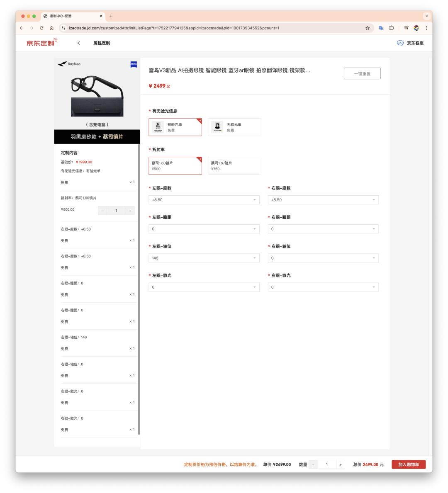Click 总价 2499.00 元 at bottom
This screenshot has height=493, width=448.
tap(368, 465)
